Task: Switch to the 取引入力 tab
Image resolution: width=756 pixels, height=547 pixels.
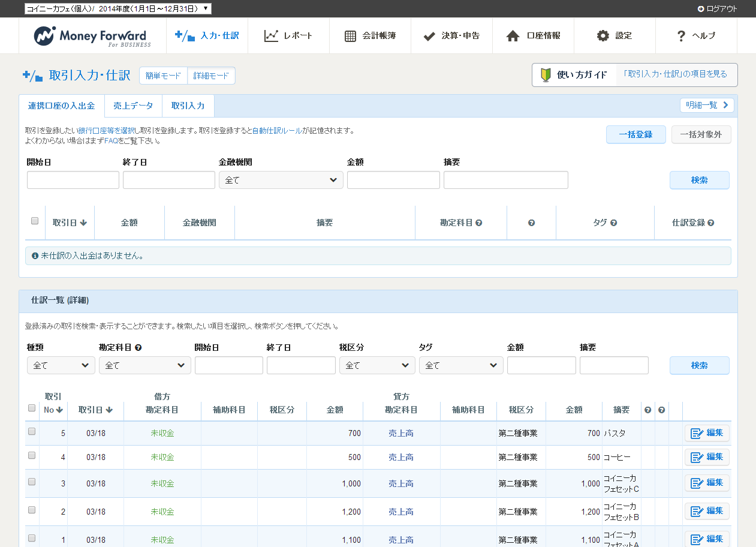Action: [188, 106]
